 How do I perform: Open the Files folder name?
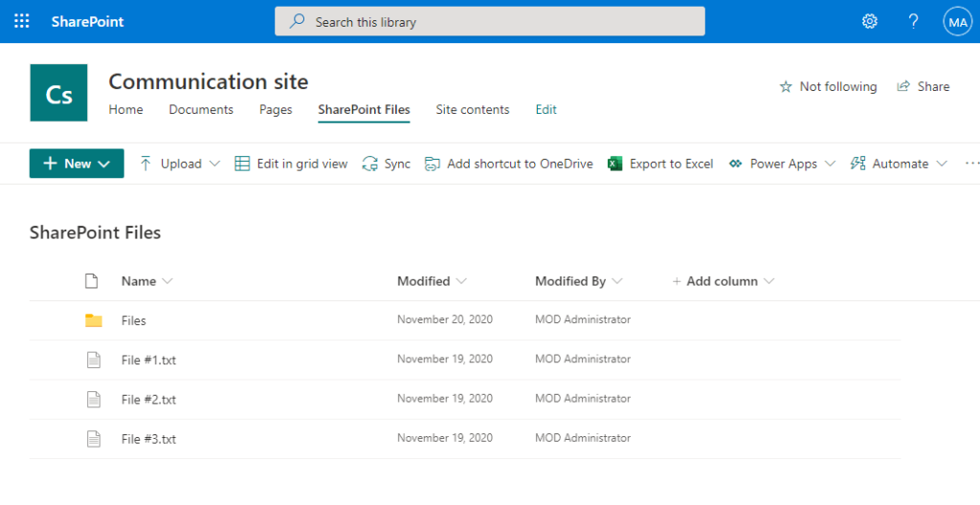tap(134, 320)
